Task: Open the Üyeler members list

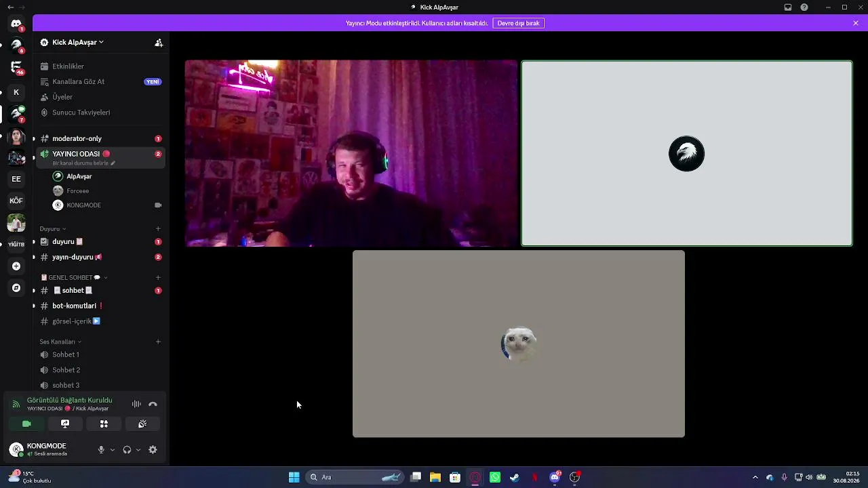Action: click(x=99, y=97)
